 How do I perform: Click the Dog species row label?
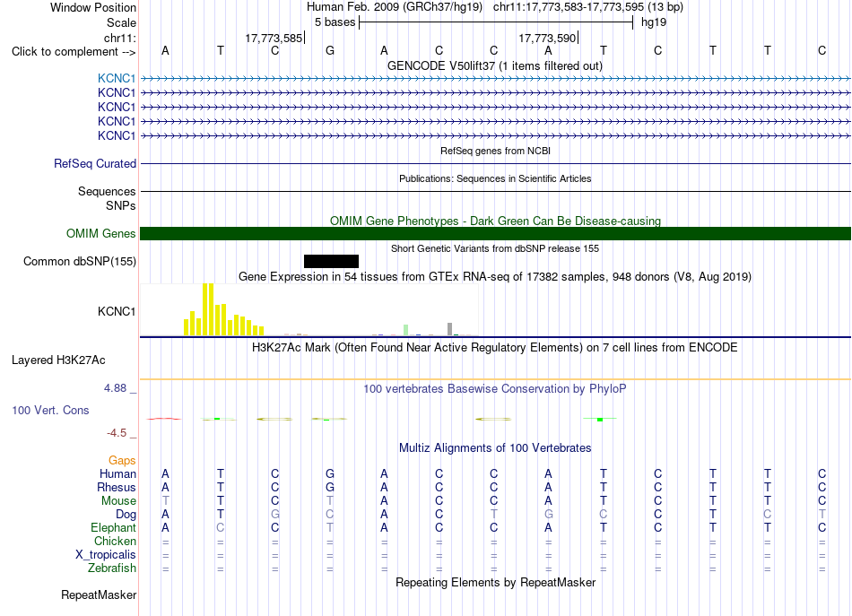(126, 514)
